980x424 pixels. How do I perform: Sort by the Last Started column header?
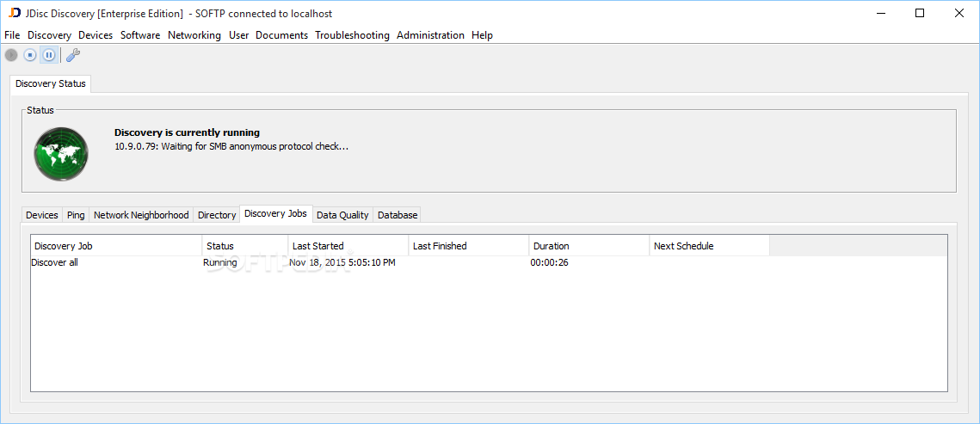point(348,246)
